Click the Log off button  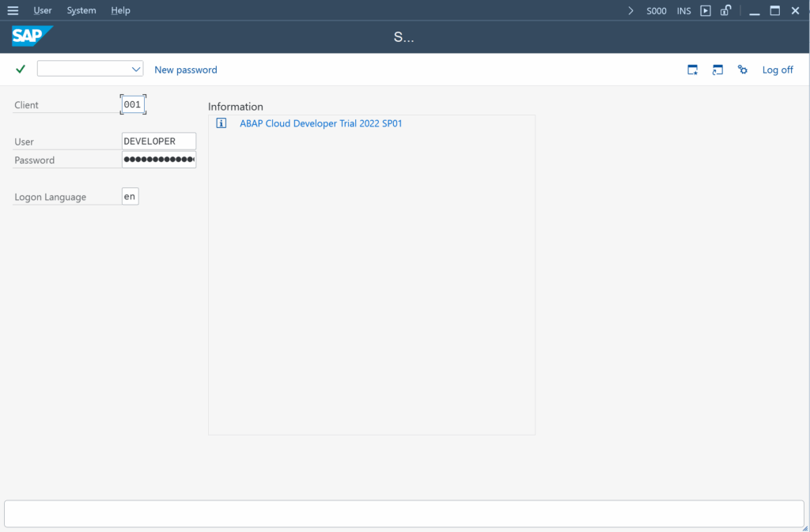(778, 70)
